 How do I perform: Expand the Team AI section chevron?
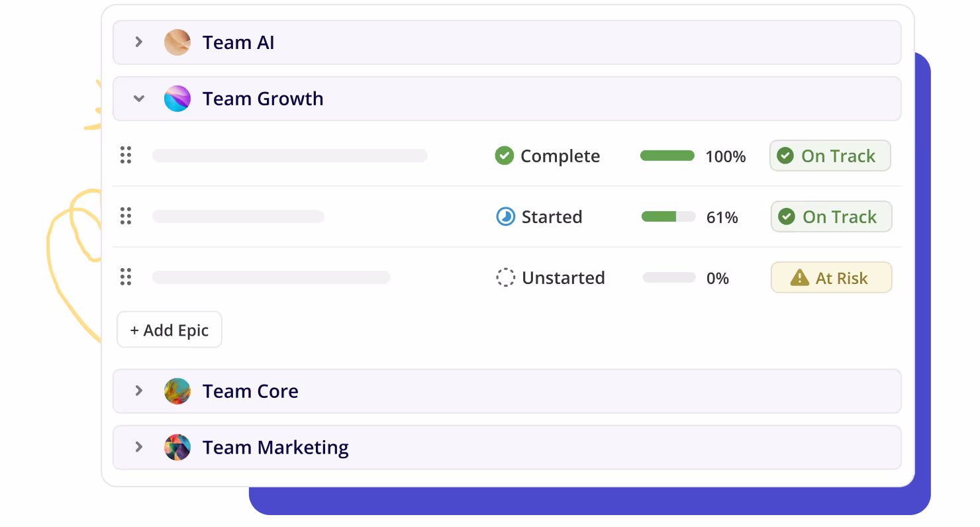tap(139, 42)
